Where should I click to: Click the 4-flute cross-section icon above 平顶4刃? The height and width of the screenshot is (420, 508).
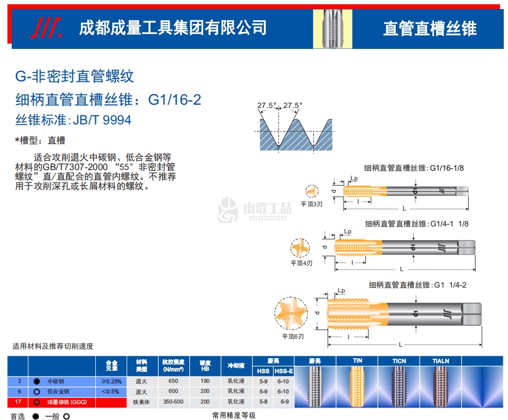tap(300, 248)
